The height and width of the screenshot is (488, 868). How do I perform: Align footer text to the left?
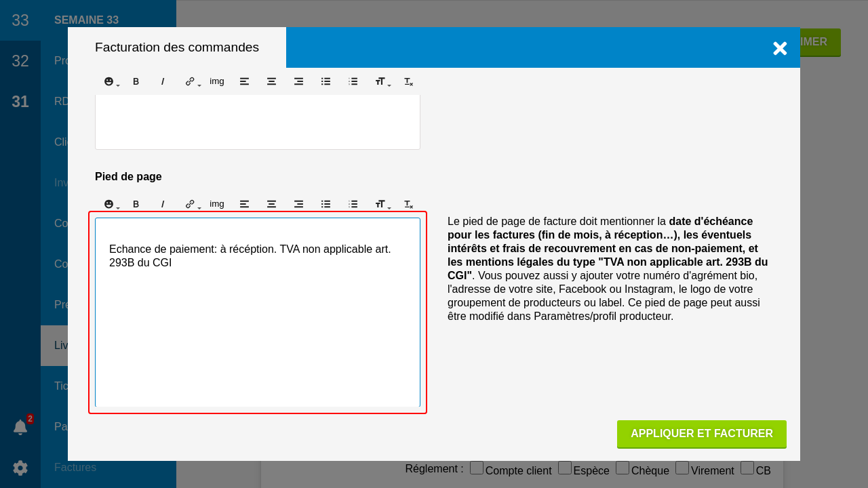(244, 204)
